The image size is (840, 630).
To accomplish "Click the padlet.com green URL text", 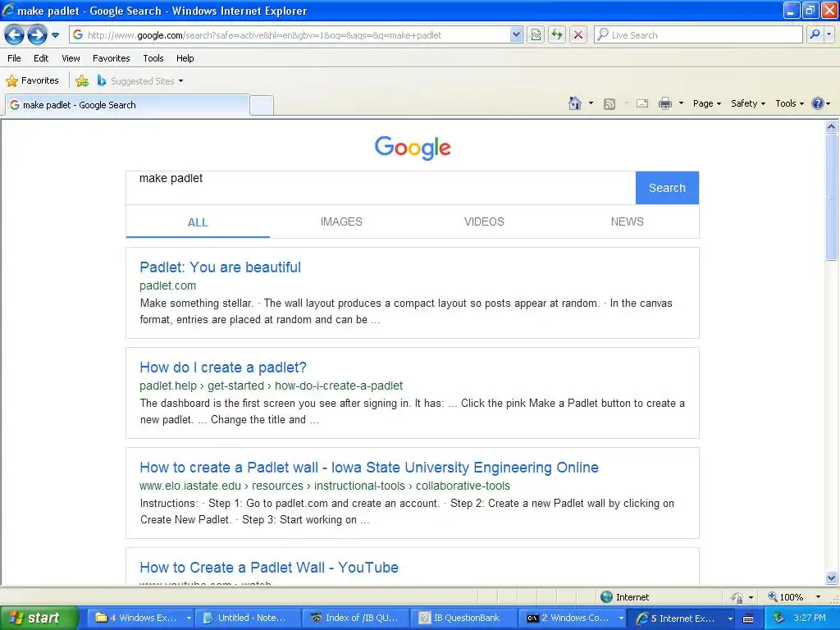I will [x=167, y=285].
